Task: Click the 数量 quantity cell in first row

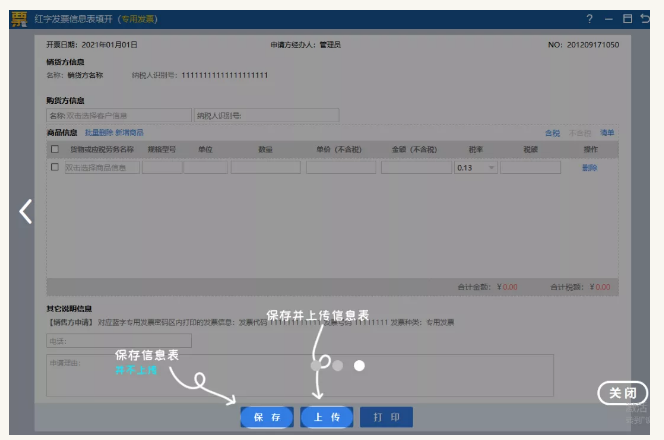Action: tap(266, 168)
